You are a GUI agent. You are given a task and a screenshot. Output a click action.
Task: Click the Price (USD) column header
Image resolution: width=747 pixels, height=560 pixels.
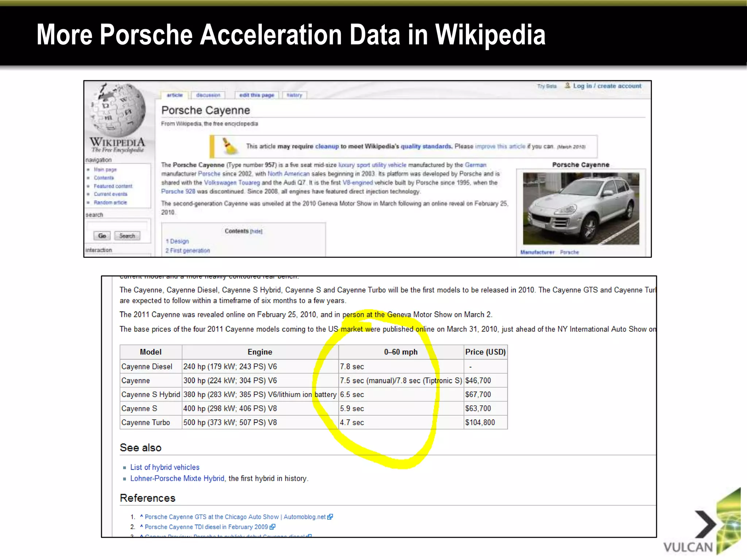click(485, 352)
